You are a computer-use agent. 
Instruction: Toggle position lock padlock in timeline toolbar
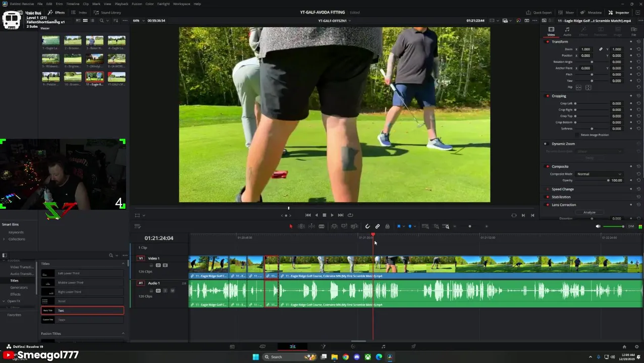tap(387, 226)
